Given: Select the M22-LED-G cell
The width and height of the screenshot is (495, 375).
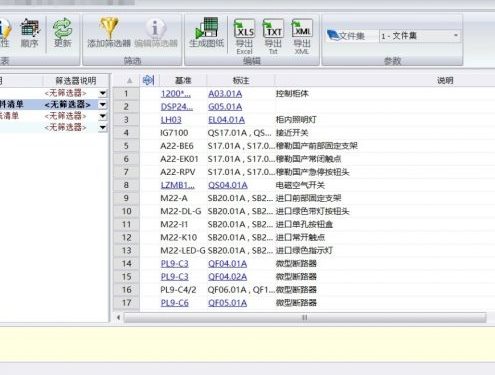Looking at the screenshot, I should tap(183, 250).
